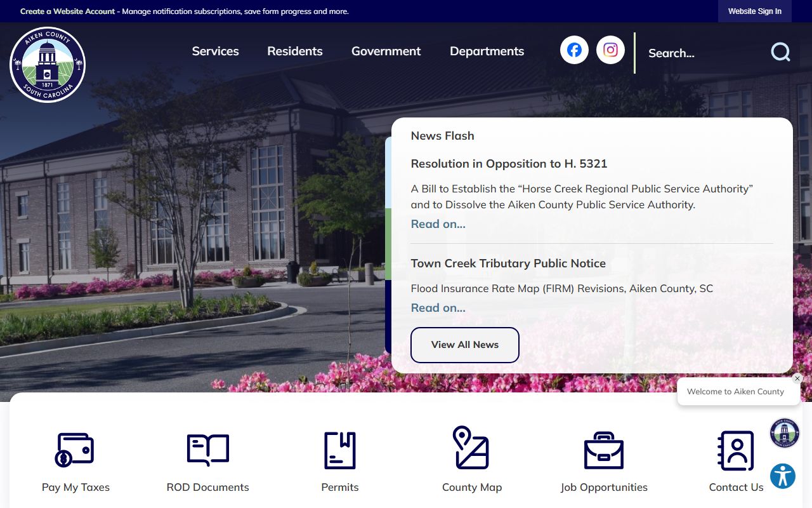812x508 pixels.
Task: Click the Contact Us label
Action: coord(737,488)
